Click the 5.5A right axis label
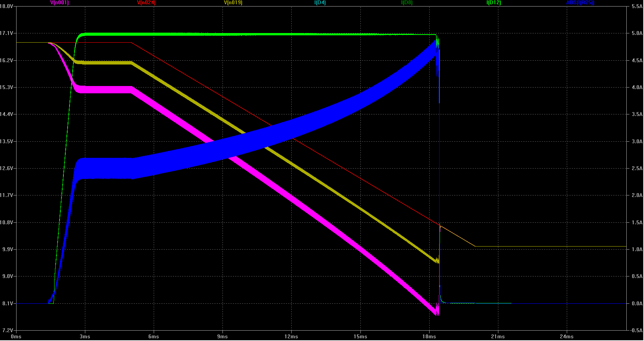This screenshot has height=341, width=644. pos(637,7)
